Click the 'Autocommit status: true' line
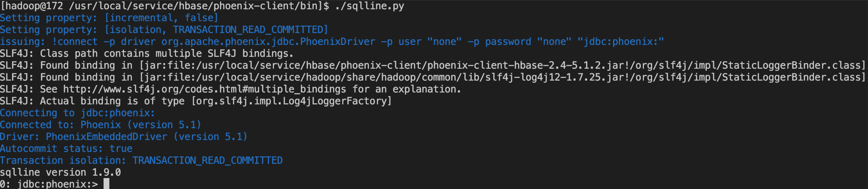868x189 pixels. (66, 149)
